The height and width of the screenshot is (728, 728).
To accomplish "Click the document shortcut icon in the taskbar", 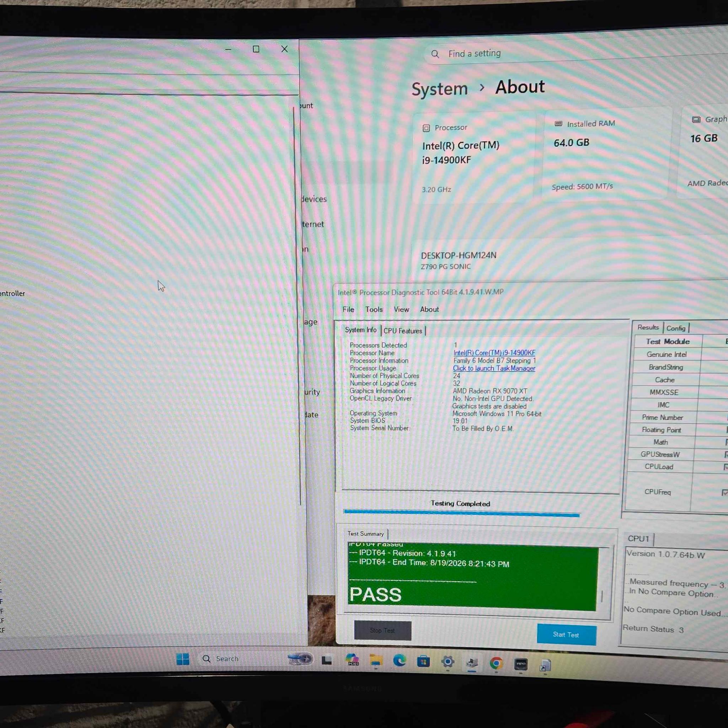I will coord(545,665).
